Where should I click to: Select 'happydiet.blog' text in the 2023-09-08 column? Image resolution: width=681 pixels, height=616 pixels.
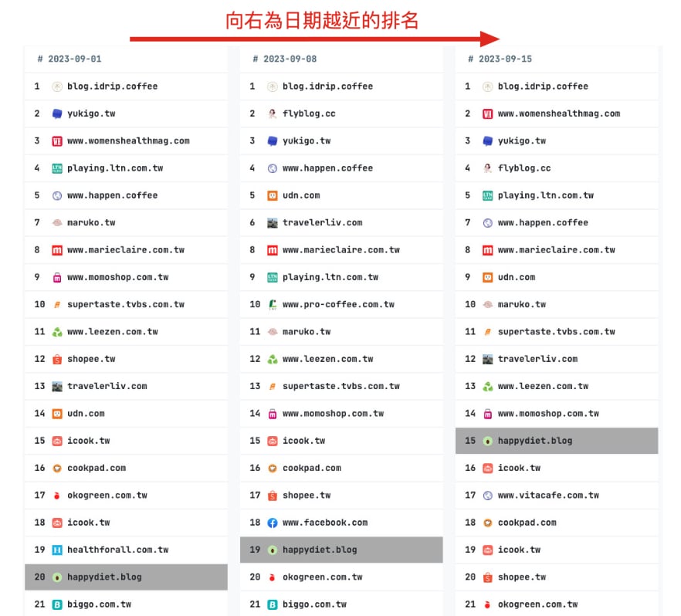(x=320, y=550)
